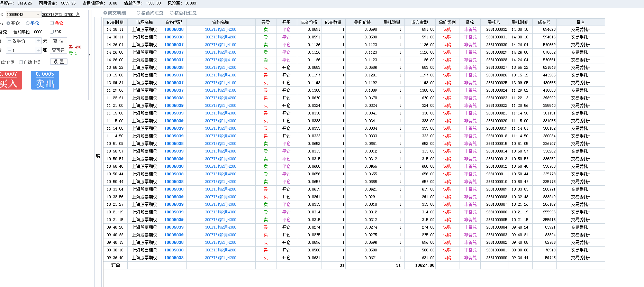This screenshot has height=287, width=644.
Task: Open the 设置 settings button
Action: click(x=58, y=62)
